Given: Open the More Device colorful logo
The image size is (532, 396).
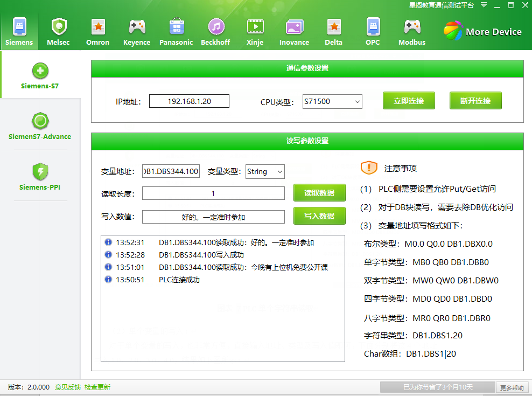Looking at the screenshot, I should (x=453, y=31).
